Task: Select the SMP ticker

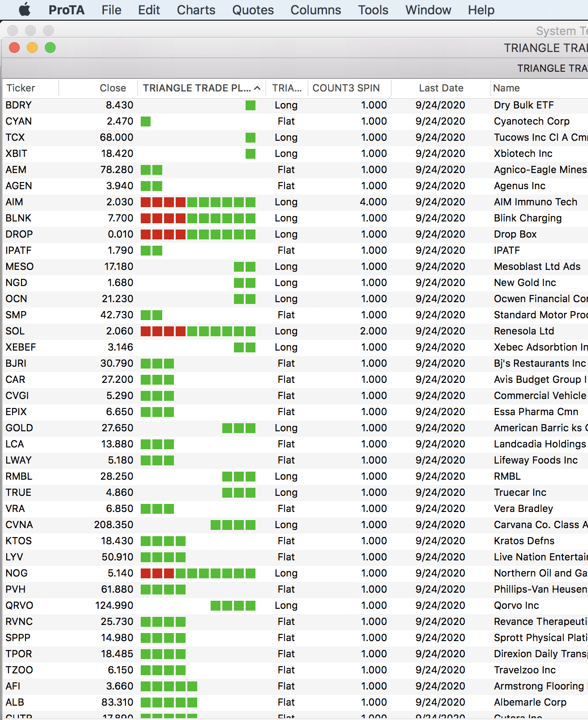Action: click(x=16, y=315)
